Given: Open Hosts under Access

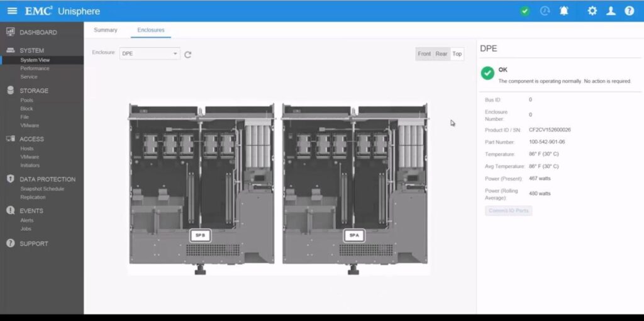Looking at the screenshot, I should pyautogui.click(x=27, y=149).
